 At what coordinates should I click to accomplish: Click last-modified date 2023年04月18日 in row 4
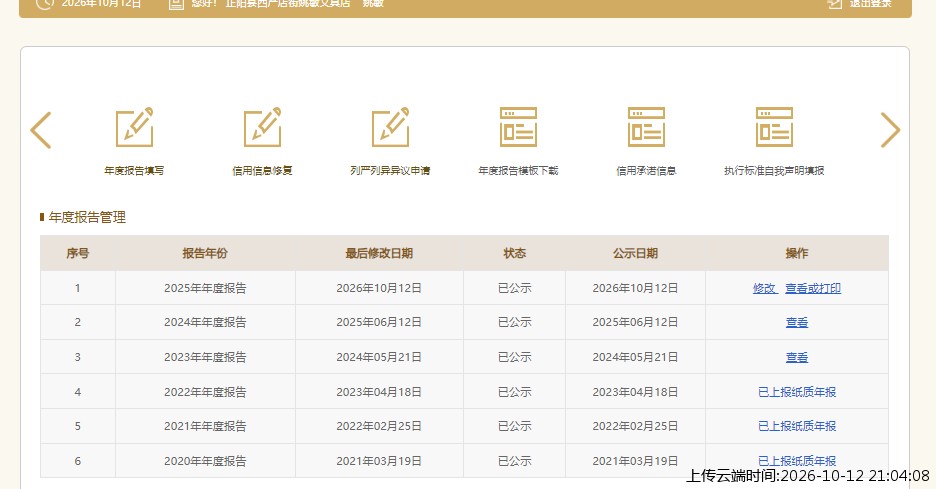(x=379, y=392)
